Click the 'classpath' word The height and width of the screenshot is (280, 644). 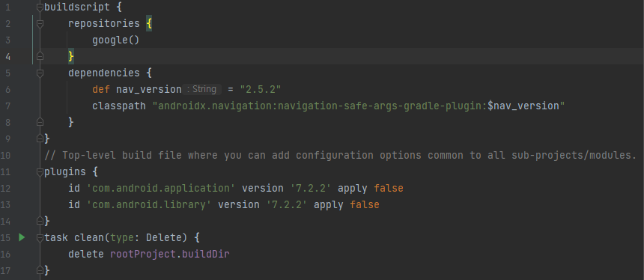[x=119, y=106]
